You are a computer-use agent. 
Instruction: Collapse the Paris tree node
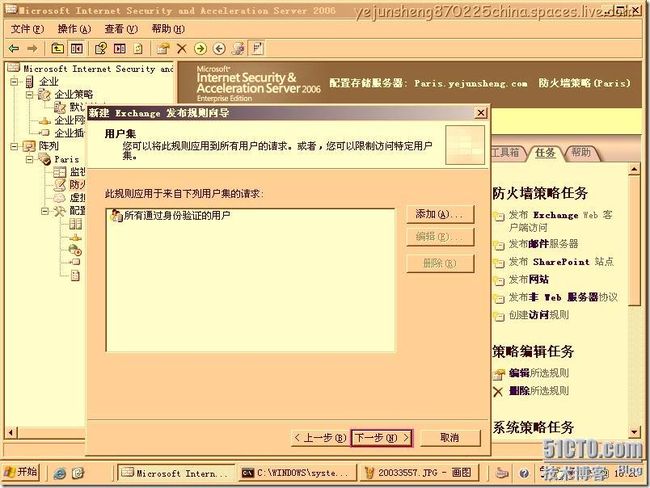click(29, 159)
